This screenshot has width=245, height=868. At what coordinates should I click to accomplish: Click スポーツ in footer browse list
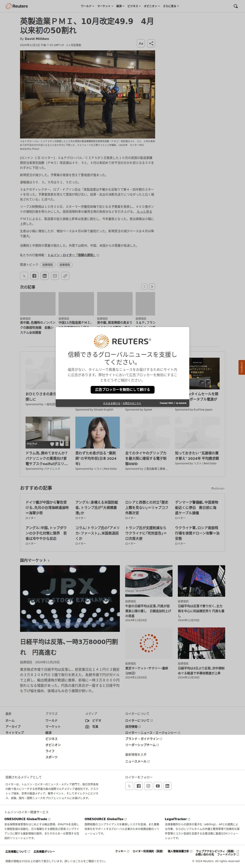[x=52, y=757]
